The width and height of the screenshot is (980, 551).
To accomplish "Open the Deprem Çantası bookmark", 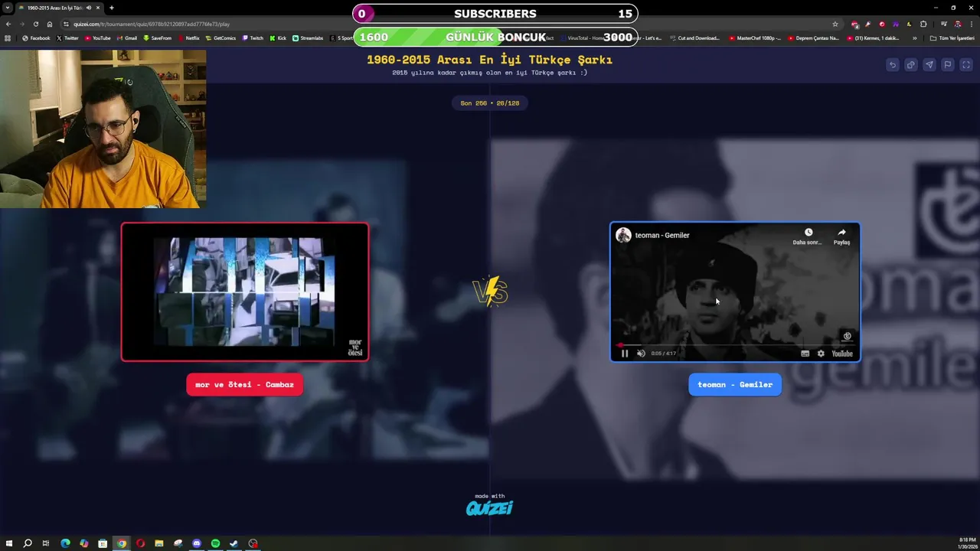I will pos(813,37).
